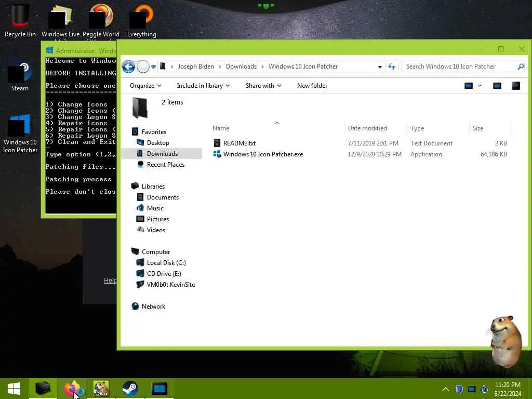
Task: Click Downloads in the address breadcrumb
Action: (241, 66)
